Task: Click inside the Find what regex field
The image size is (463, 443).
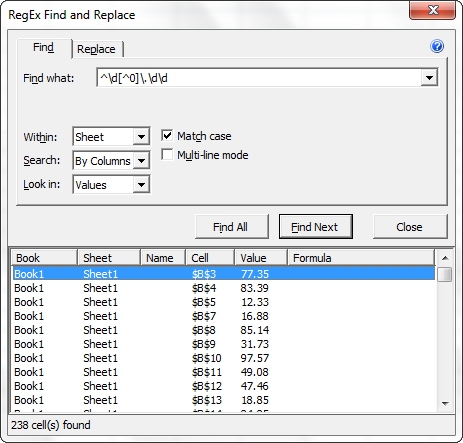Action: click(x=259, y=78)
